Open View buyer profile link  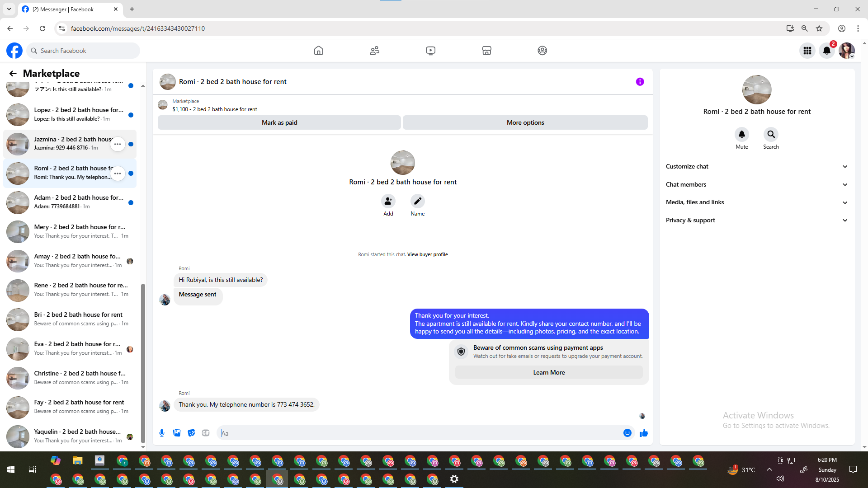click(x=427, y=254)
